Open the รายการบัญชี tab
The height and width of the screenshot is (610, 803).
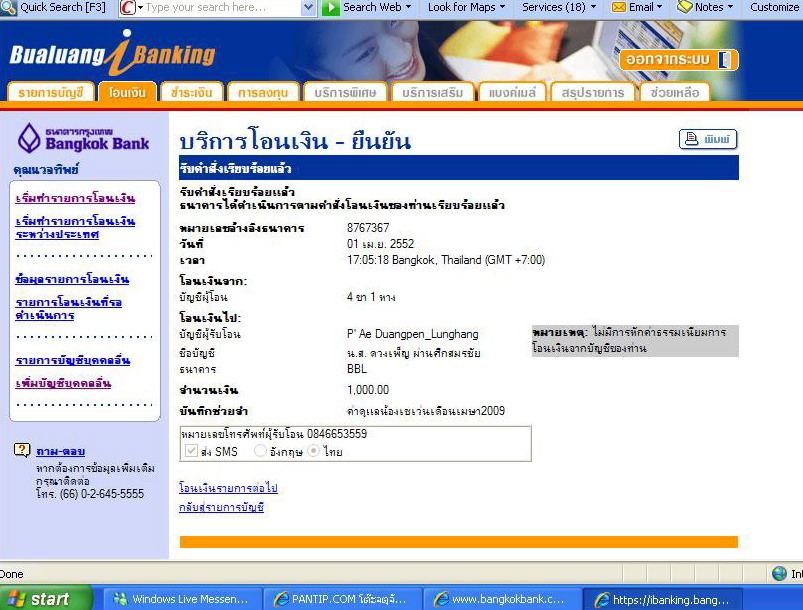pos(51,92)
